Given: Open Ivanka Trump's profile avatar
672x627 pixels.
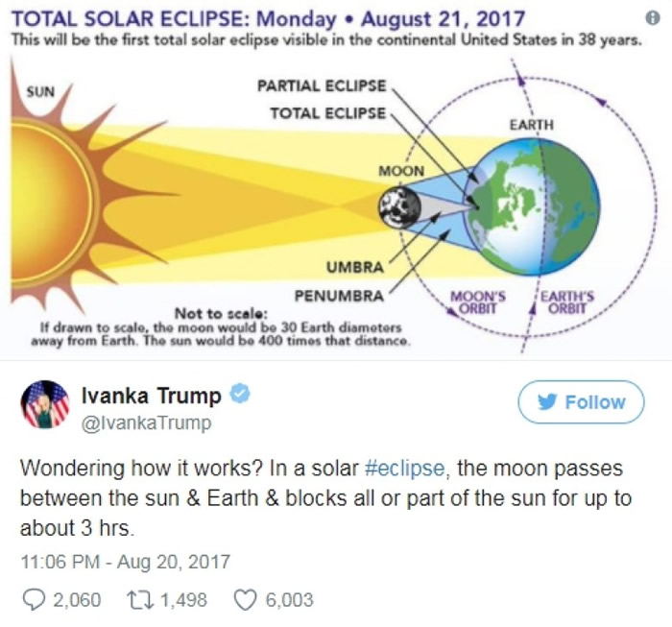Looking at the screenshot, I should click(44, 406).
